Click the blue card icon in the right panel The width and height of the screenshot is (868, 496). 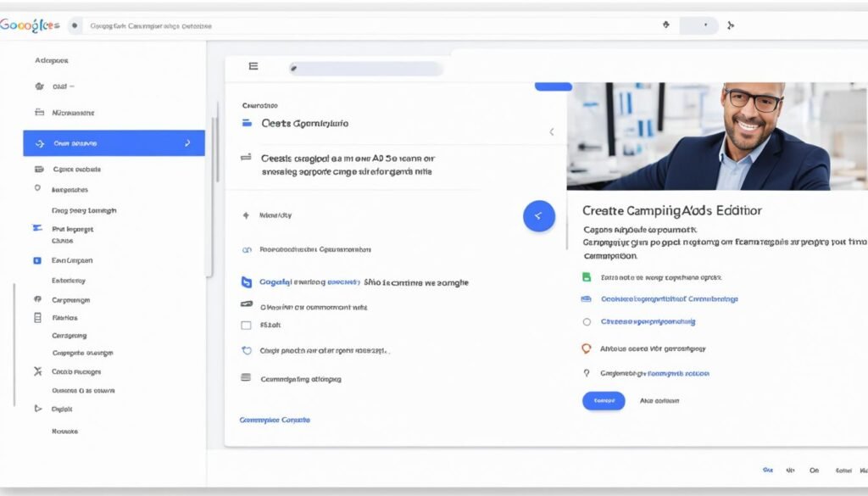coord(587,299)
